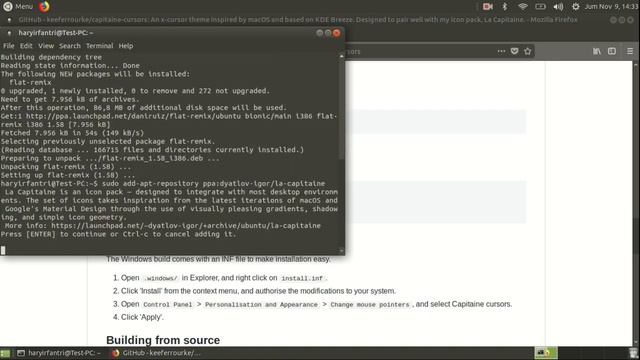The width and height of the screenshot is (640, 360).
Task: Open the terminal Edit menu
Action: coord(26,46)
